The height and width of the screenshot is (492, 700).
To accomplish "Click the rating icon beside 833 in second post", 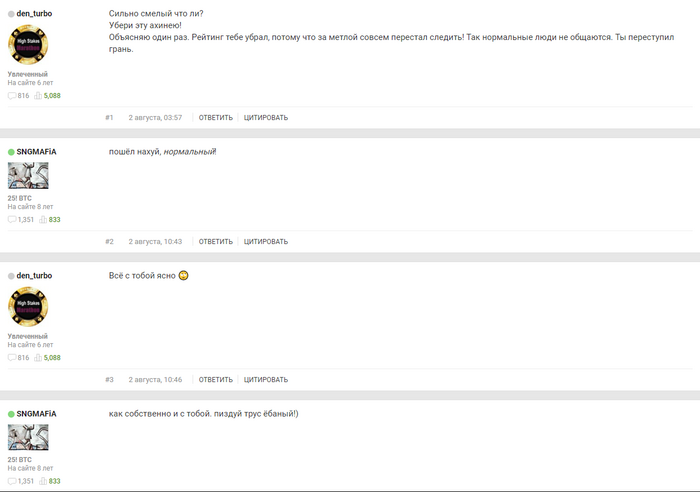I will [x=43, y=220].
